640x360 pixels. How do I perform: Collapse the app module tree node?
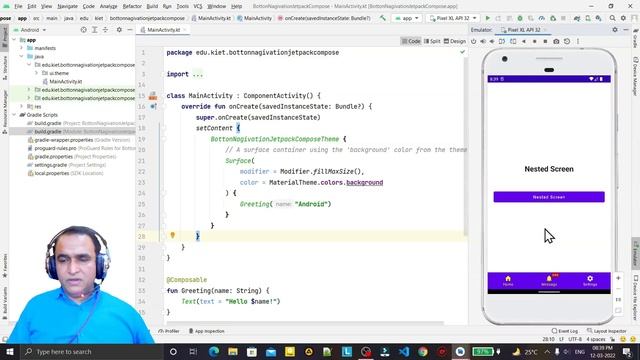pyautogui.click(x=15, y=40)
